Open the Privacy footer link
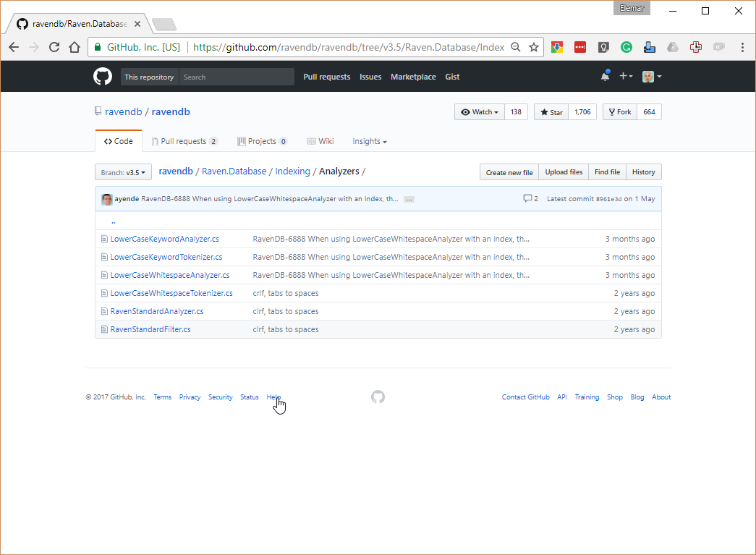The width and height of the screenshot is (756, 555). click(190, 397)
